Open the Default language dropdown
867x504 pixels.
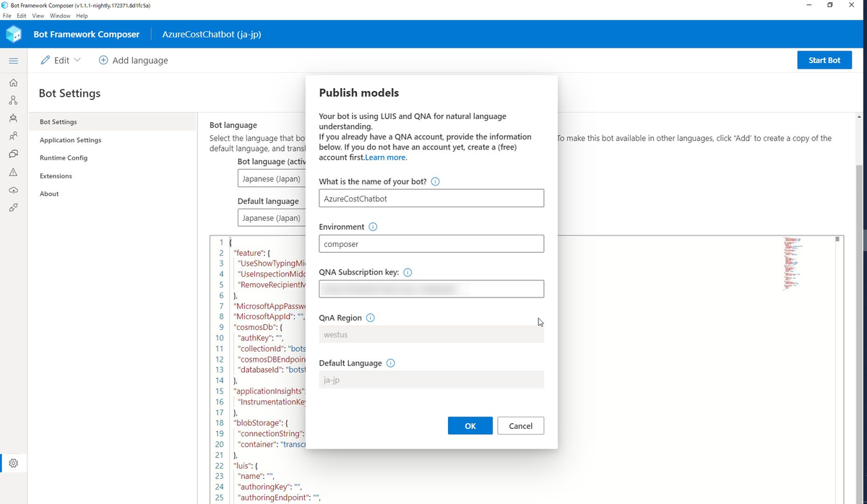[x=271, y=217]
